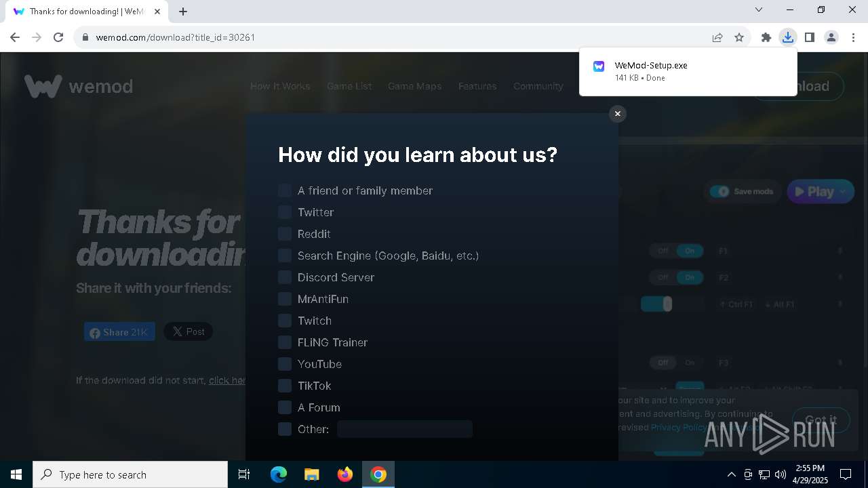Open Chrome three-dot menu
The image size is (868, 488).
pos(853,37)
